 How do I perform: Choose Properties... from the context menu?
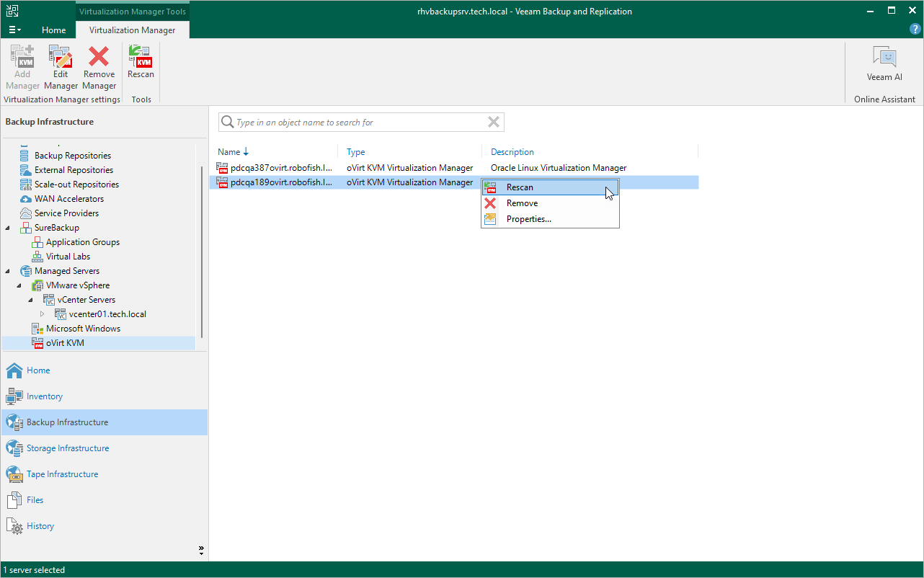click(x=550, y=219)
